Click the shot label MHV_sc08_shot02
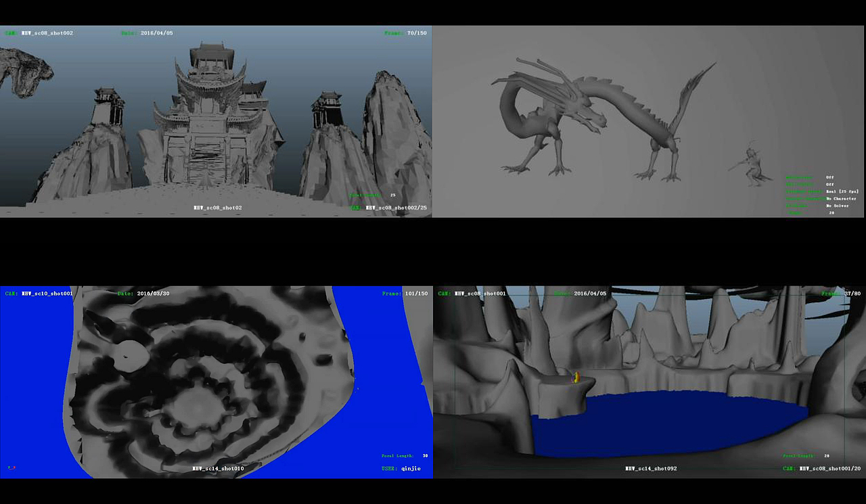This screenshot has height=504, width=866. [x=217, y=208]
